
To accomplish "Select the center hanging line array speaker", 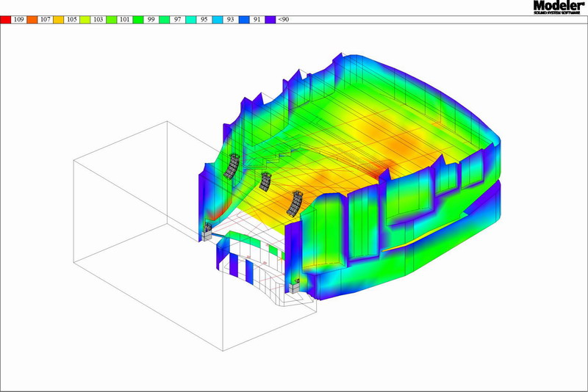I will pos(265,181).
